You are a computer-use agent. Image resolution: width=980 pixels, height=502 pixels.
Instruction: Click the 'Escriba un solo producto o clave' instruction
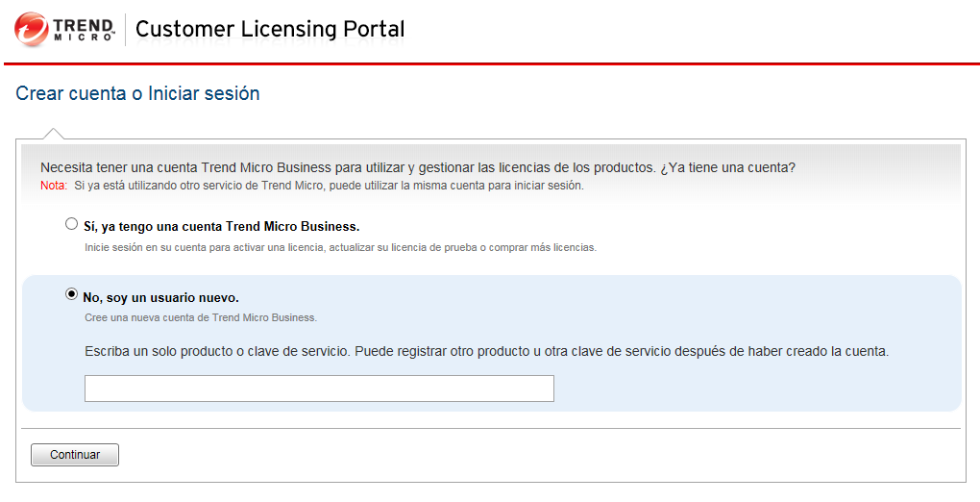click(x=486, y=351)
